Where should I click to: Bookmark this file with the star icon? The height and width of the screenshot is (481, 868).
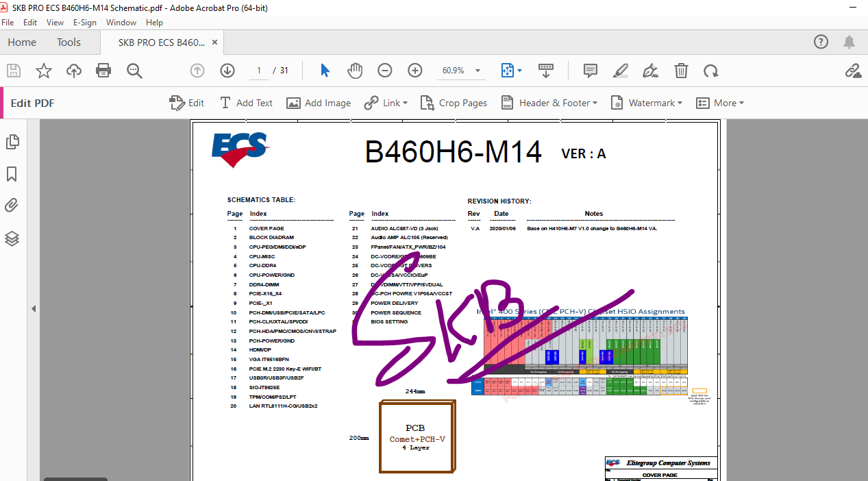point(44,71)
